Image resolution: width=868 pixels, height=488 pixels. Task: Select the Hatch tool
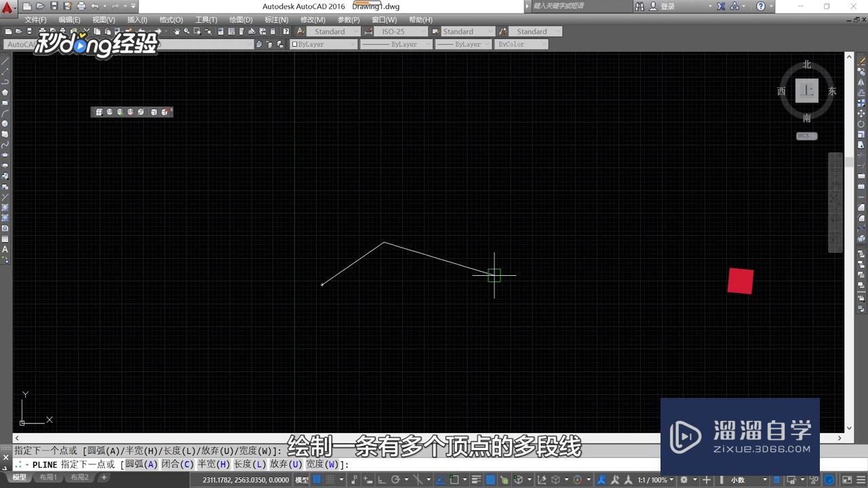5,207
